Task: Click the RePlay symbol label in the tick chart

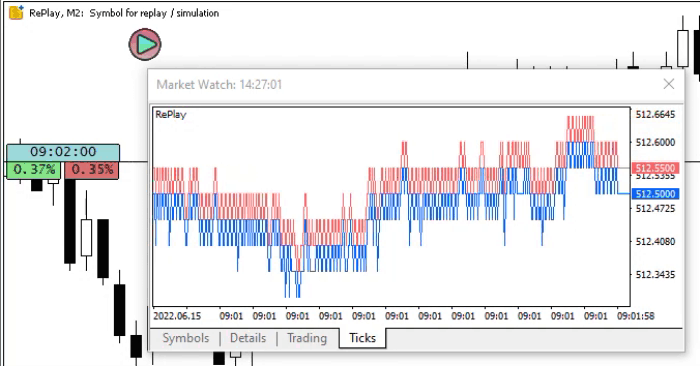Action: click(171, 114)
